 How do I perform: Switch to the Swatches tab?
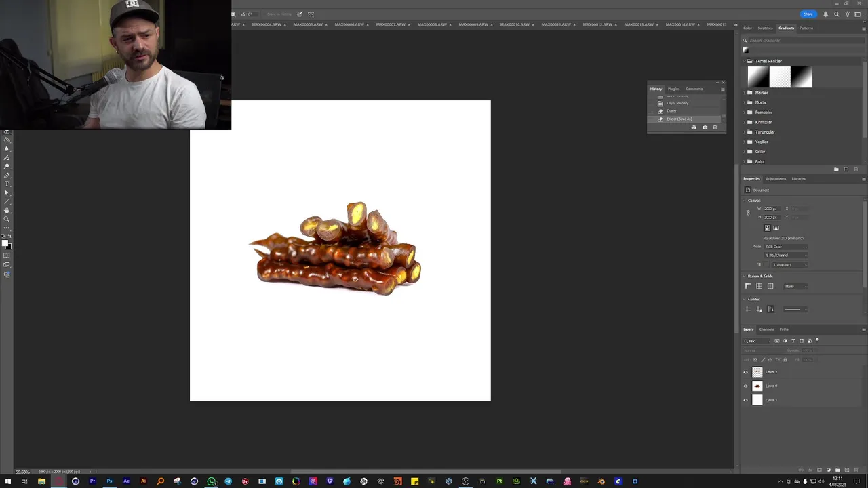765,28
